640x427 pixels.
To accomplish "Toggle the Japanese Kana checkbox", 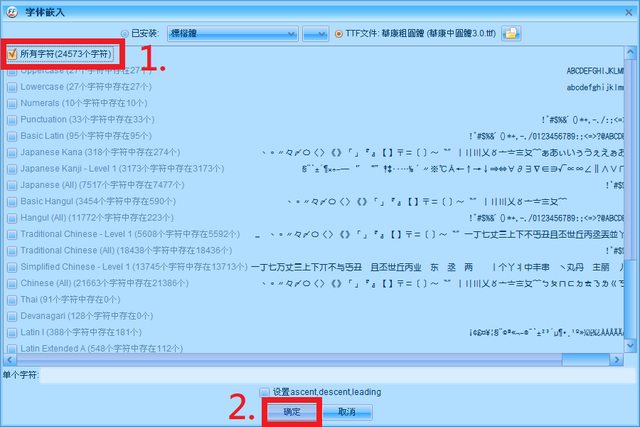I will click(12, 152).
